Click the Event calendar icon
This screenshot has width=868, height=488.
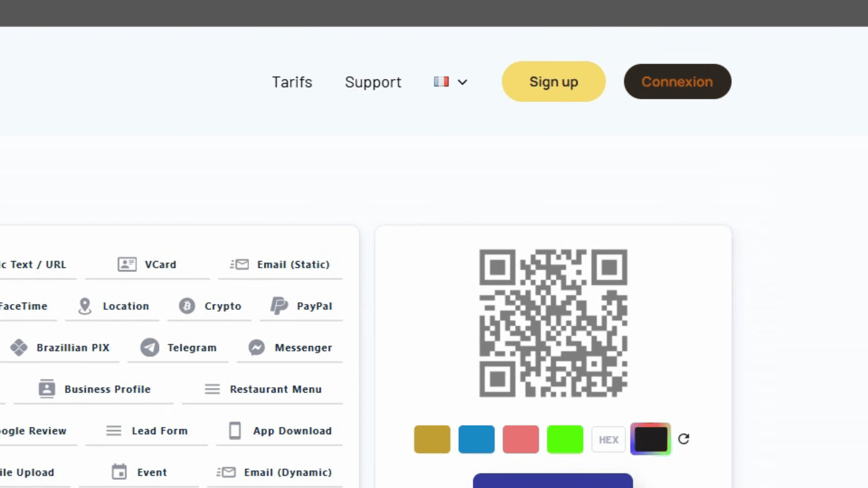[x=119, y=472]
